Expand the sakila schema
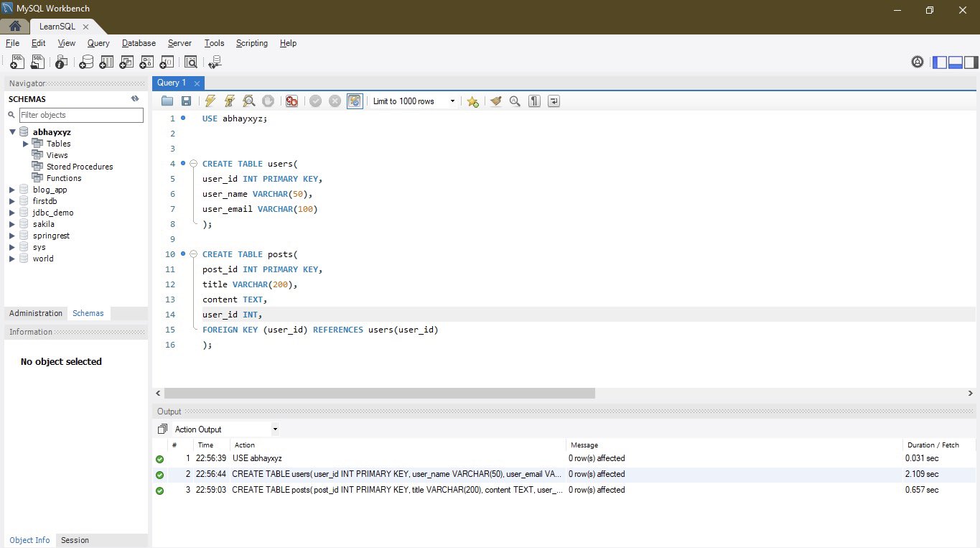Image resolution: width=980 pixels, height=548 pixels. click(x=12, y=224)
